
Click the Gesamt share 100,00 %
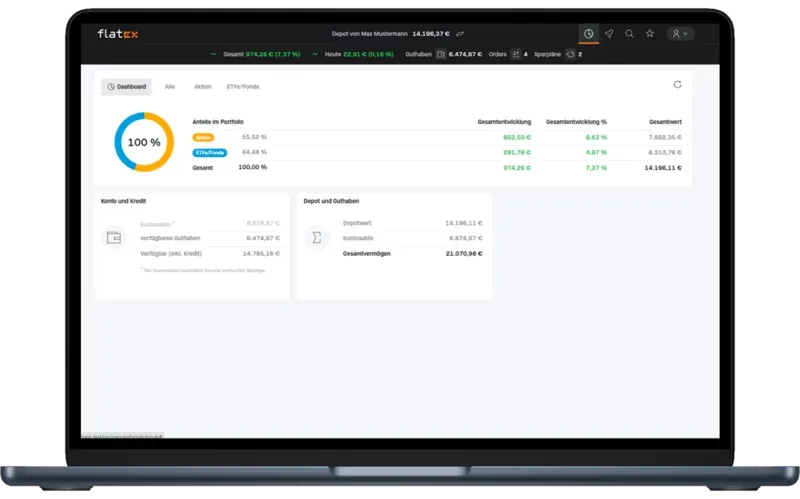tap(253, 167)
